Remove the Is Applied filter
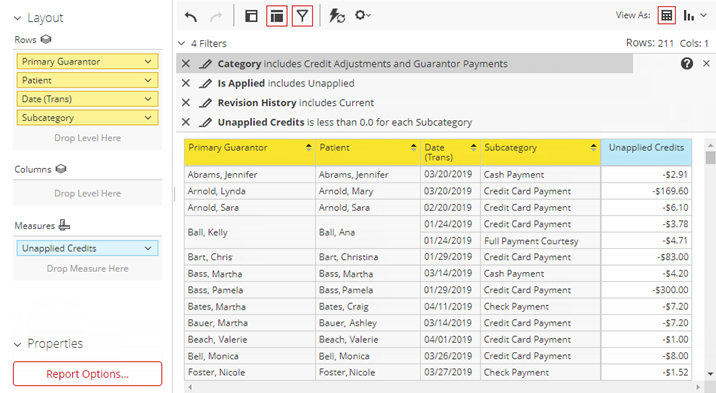The height and width of the screenshot is (393, 716). [186, 83]
